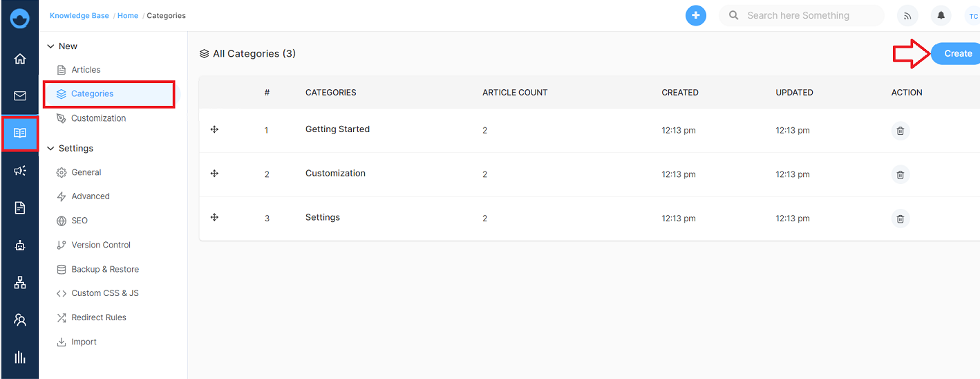This screenshot has width=980, height=379.
Task: Open the contacts people sidebar icon
Action: 20,320
